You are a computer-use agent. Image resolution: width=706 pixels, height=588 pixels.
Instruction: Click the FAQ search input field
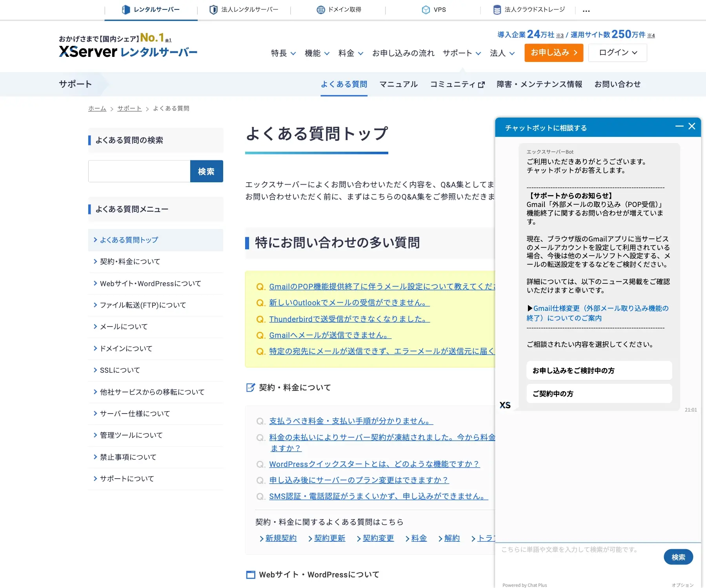tap(139, 171)
